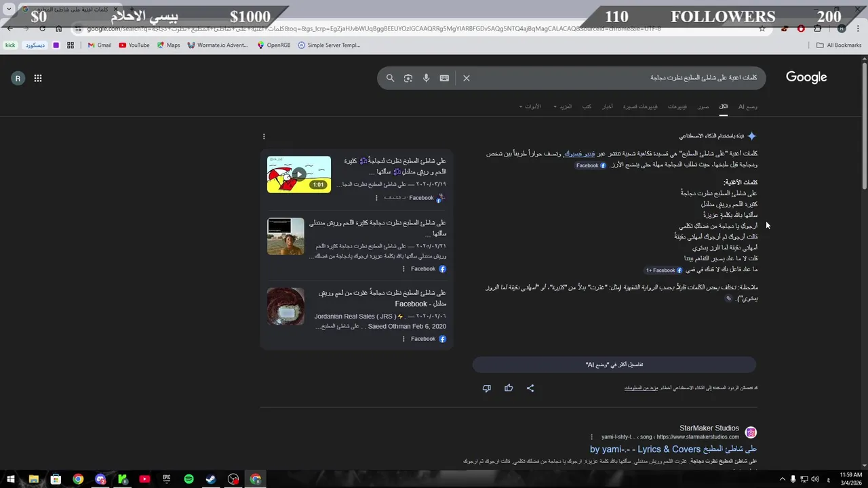Click the Facebook +1 source chip
The width and height of the screenshot is (868, 488).
(x=664, y=270)
